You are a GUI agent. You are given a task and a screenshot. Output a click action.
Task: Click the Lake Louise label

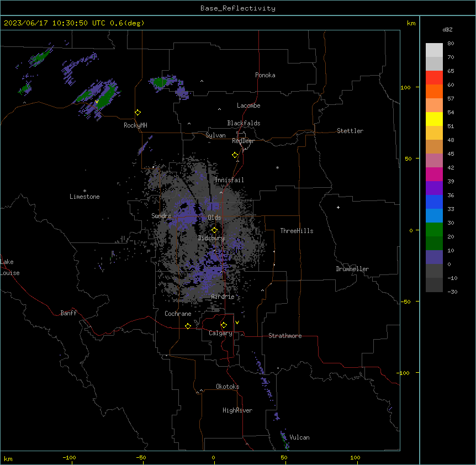click(10, 267)
